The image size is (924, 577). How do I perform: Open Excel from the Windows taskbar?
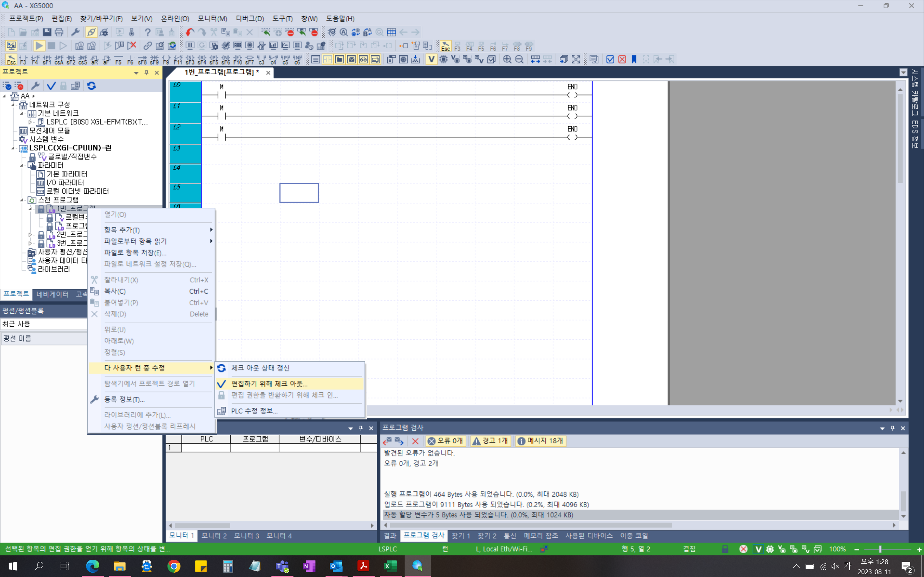[389, 566]
